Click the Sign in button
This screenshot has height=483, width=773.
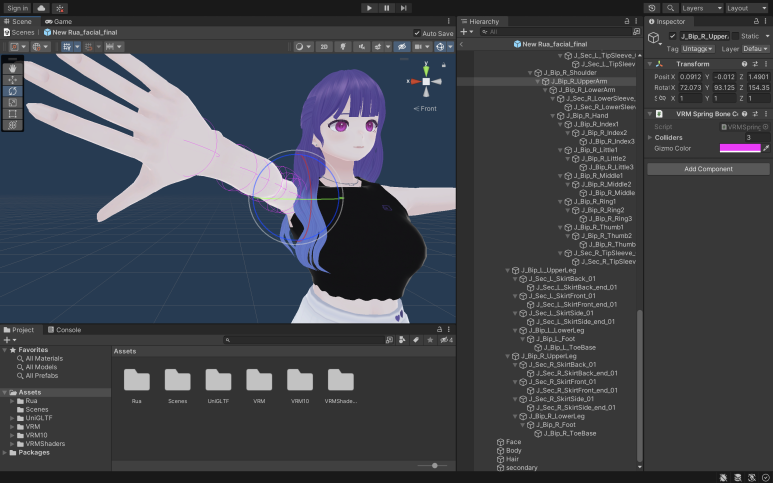(17, 8)
